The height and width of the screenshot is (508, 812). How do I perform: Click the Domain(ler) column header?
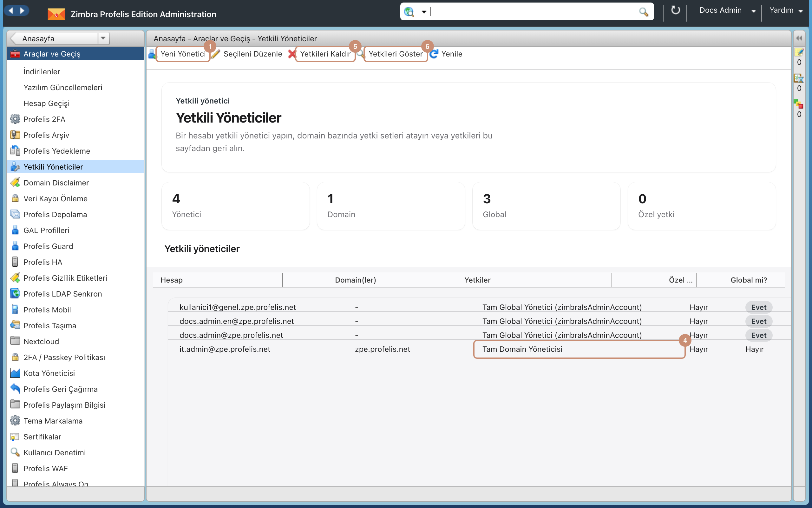[x=350, y=280]
